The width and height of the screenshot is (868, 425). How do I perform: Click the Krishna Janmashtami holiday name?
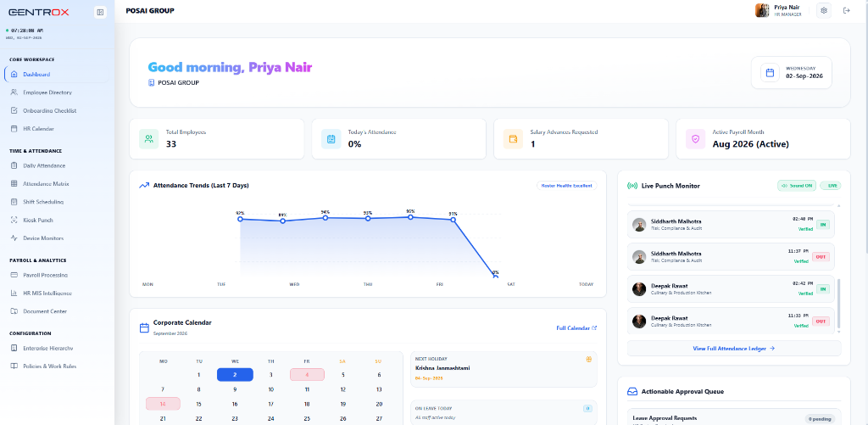click(442, 367)
